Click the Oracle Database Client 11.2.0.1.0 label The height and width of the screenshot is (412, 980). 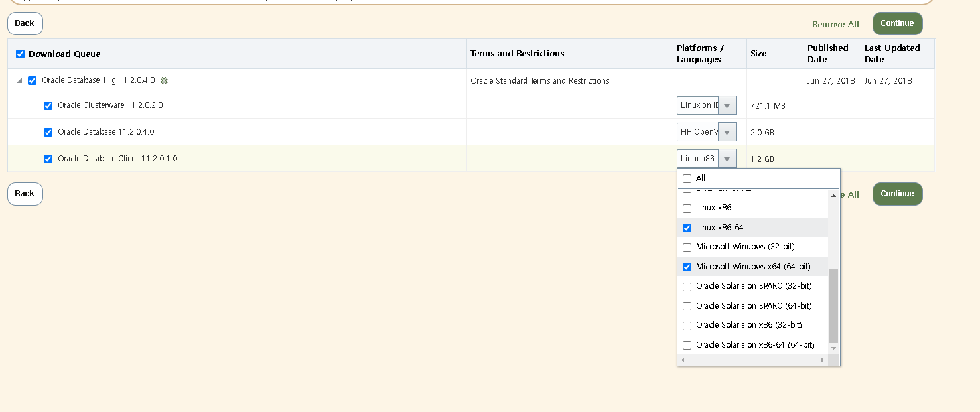[x=117, y=159]
